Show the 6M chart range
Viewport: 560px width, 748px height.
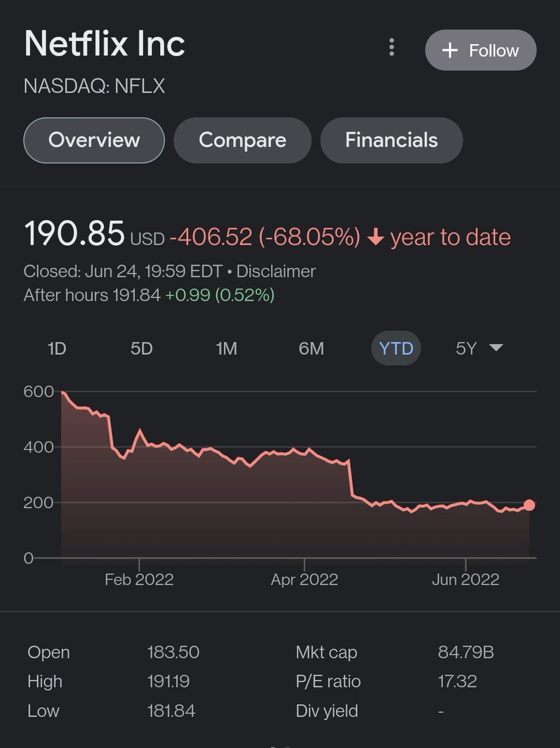tap(311, 348)
